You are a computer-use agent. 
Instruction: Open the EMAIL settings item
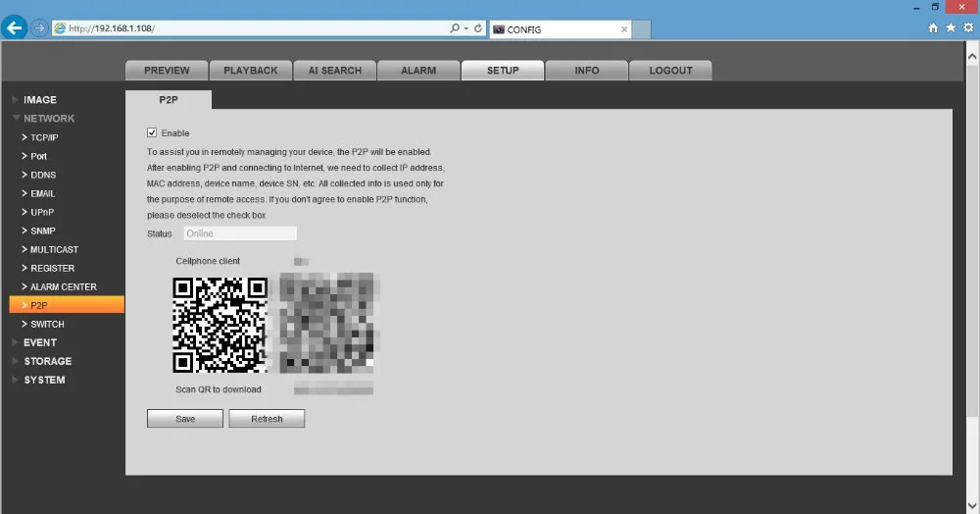[x=42, y=194]
